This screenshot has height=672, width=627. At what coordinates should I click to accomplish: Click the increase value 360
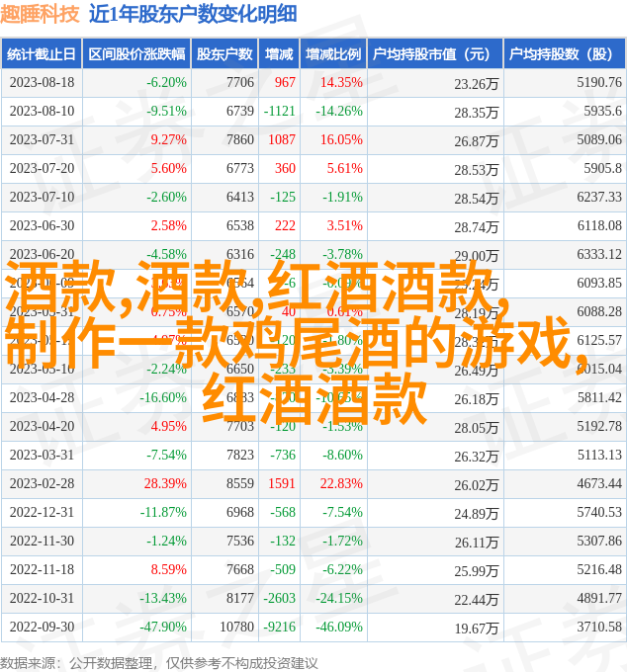tap(285, 168)
